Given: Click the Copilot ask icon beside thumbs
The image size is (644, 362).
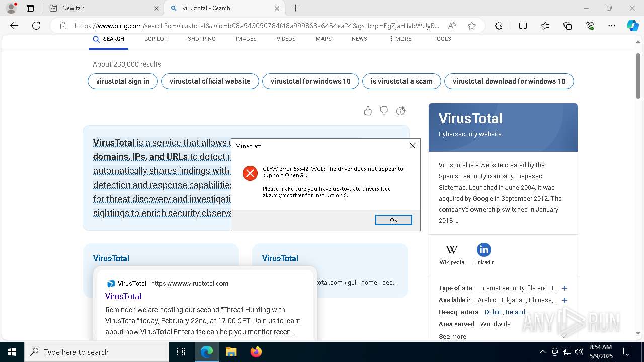Looking at the screenshot, I should 400,111.
